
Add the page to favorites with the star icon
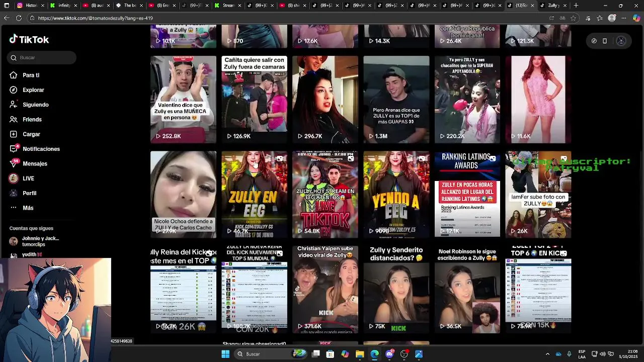tap(574, 18)
